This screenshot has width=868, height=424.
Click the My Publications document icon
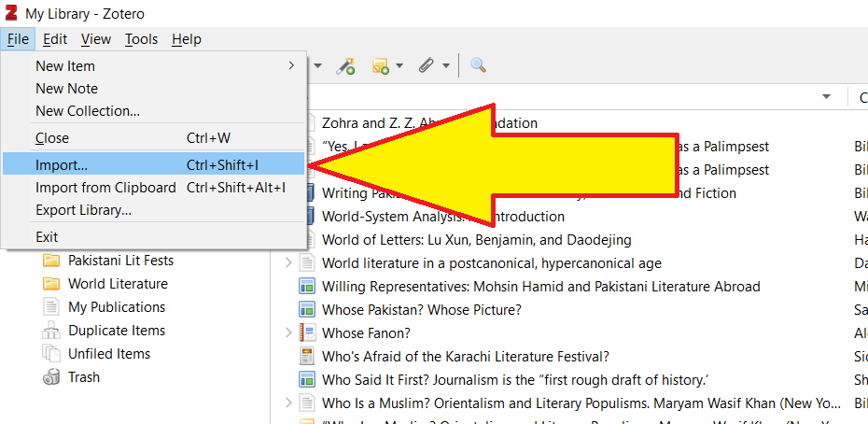(51, 307)
